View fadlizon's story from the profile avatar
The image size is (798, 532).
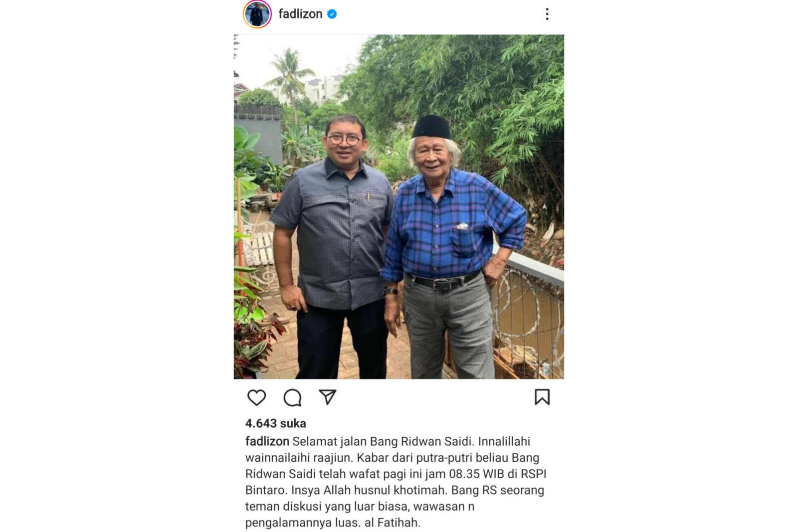[257, 14]
